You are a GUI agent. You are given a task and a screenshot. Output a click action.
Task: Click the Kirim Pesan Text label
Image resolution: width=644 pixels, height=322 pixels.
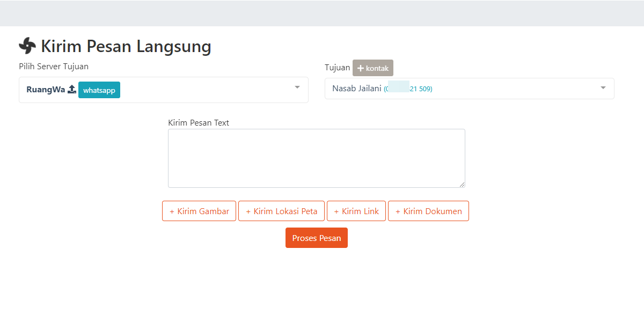[199, 123]
